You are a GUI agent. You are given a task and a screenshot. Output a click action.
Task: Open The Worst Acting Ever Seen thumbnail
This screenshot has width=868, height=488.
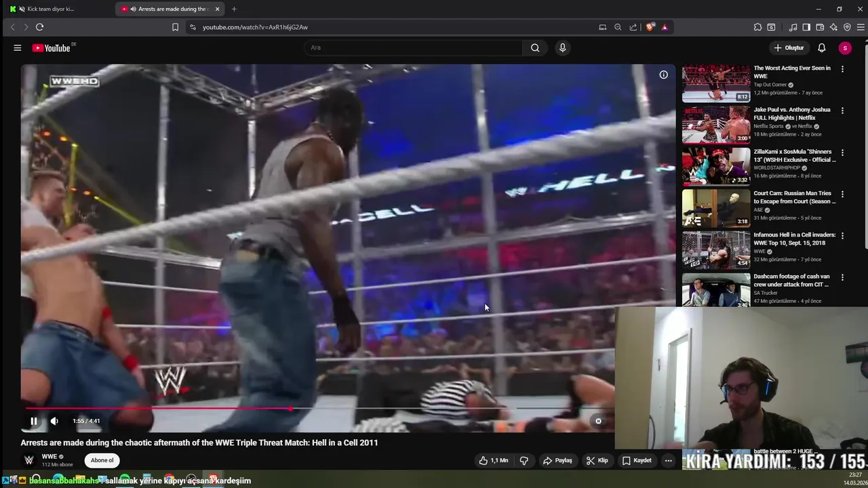[716, 83]
